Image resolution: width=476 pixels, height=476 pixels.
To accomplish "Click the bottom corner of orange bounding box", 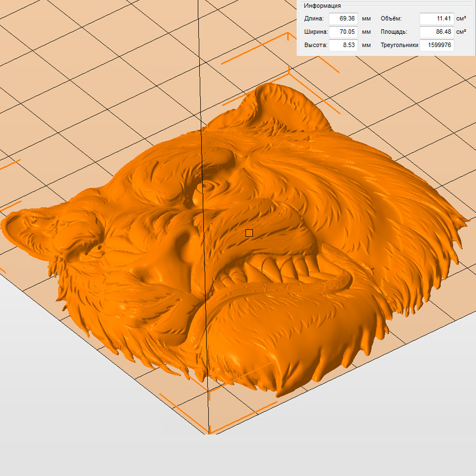I will 210,433.
